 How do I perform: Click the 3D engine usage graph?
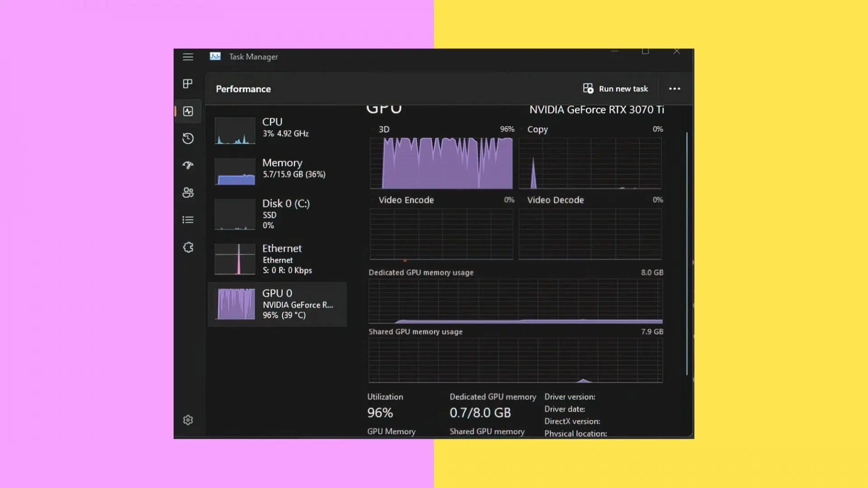442,163
